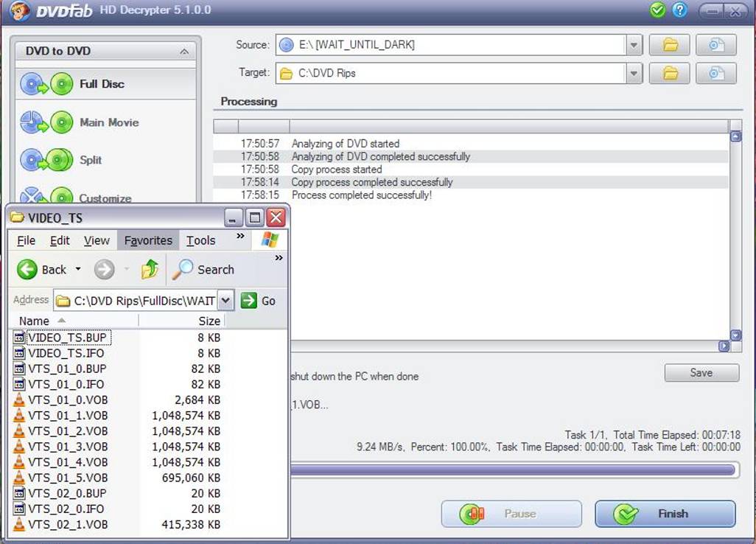The height and width of the screenshot is (544, 756).
Task: Select the VTS_02_0.BUP file
Action: pos(68,493)
